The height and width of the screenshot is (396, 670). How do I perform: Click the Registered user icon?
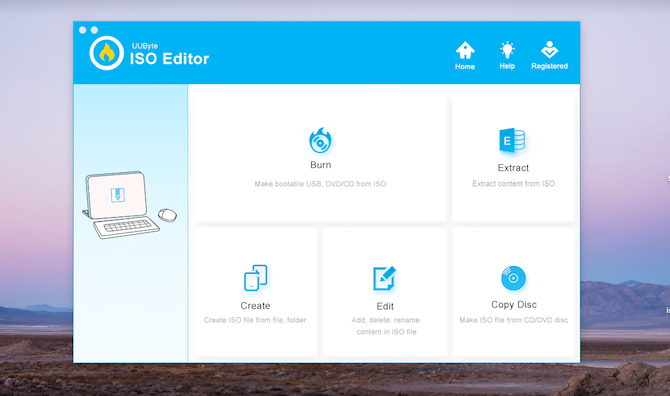550,50
